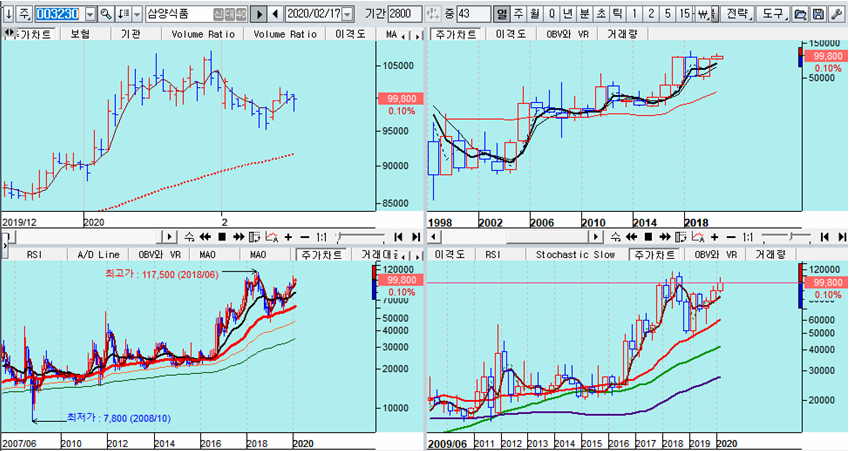The image size is (849, 451).
Task: Switch to 보험 tab in top-left chart
Action: click(x=81, y=34)
